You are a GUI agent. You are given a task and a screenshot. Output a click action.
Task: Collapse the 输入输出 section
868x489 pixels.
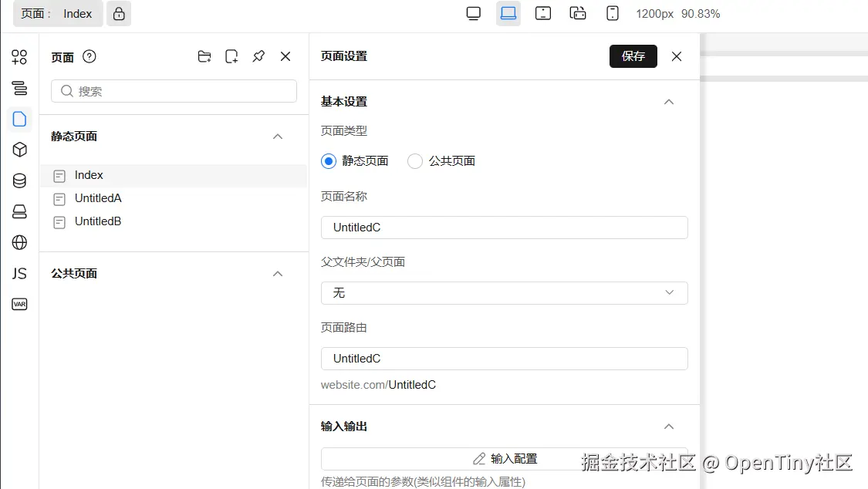point(669,427)
